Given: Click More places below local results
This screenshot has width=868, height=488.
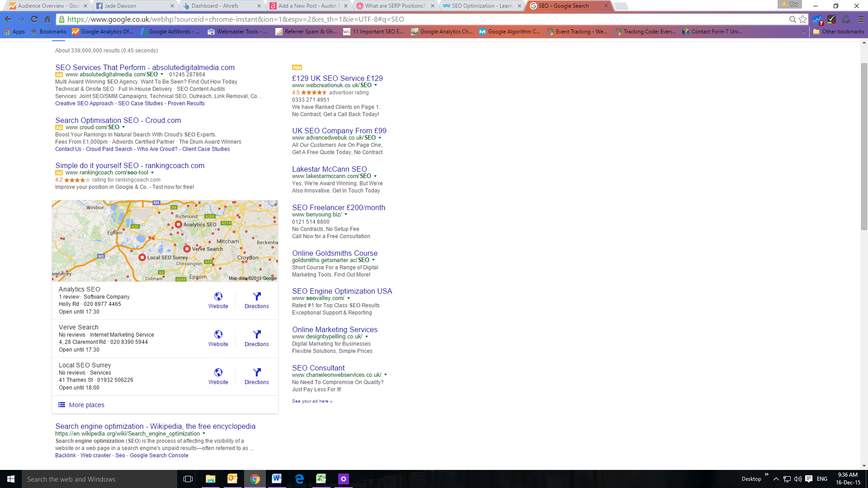Looking at the screenshot, I should coord(81,405).
